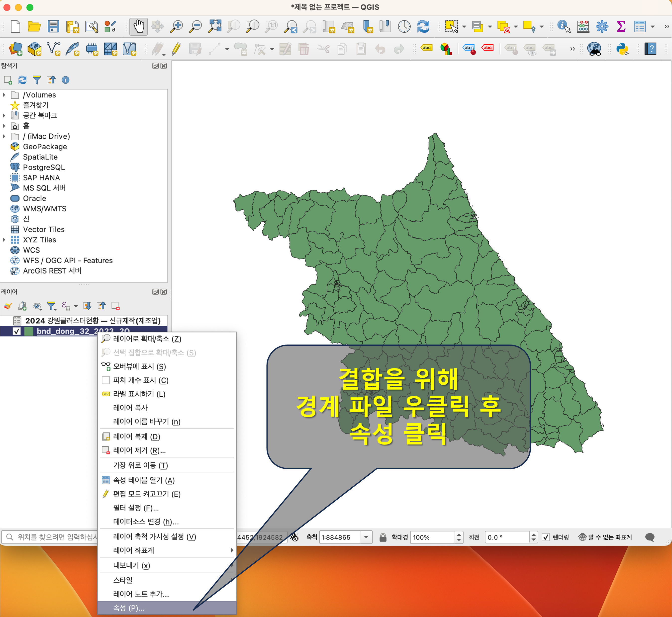Click the Toggle Editing pencil icon
Image resolution: width=672 pixels, height=617 pixels.
click(176, 49)
